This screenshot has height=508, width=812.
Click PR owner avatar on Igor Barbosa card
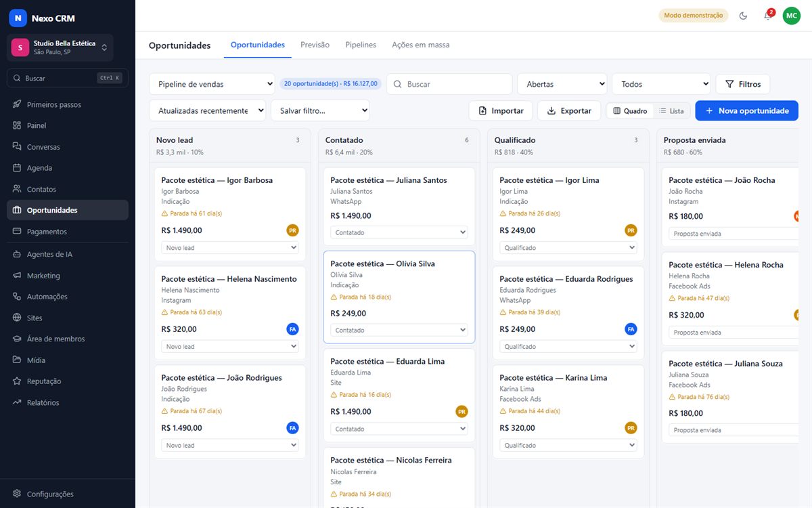tap(292, 230)
